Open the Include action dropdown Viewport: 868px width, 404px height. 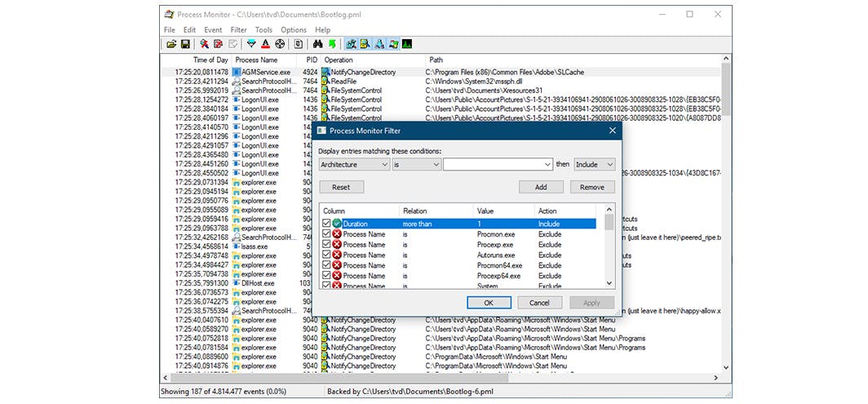[595, 164]
